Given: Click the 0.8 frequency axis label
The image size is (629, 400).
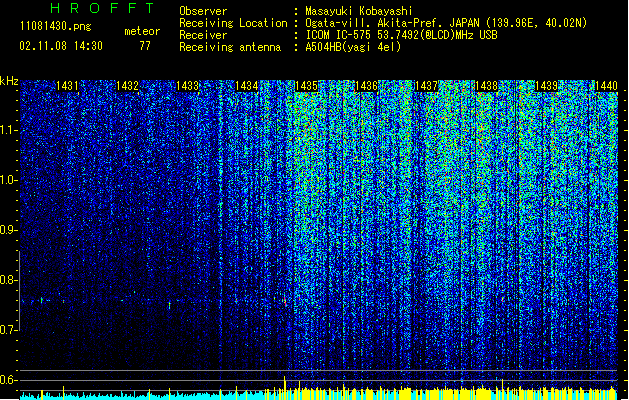Looking at the screenshot, I should [x=8, y=280].
